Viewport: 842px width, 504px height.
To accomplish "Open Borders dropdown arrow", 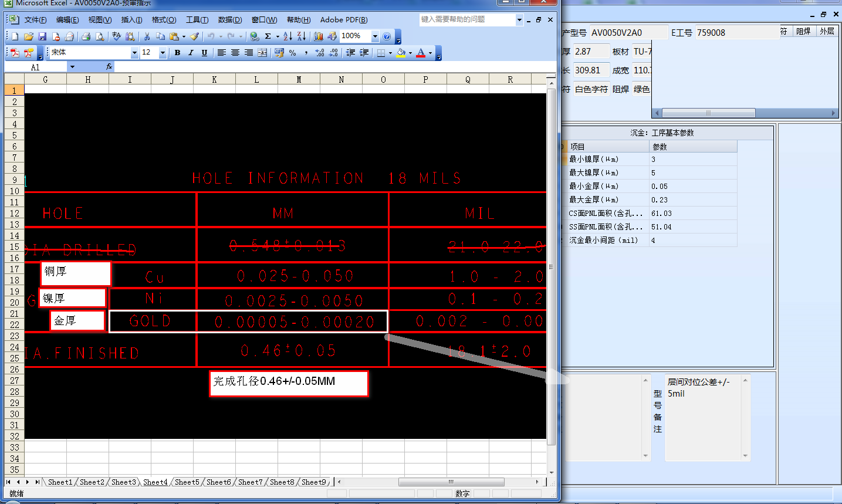I will coord(390,53).
